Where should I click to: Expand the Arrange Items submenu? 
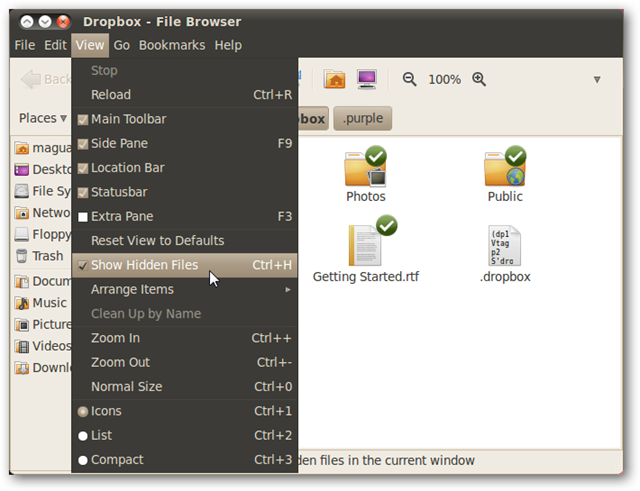[x=185, y=289]
